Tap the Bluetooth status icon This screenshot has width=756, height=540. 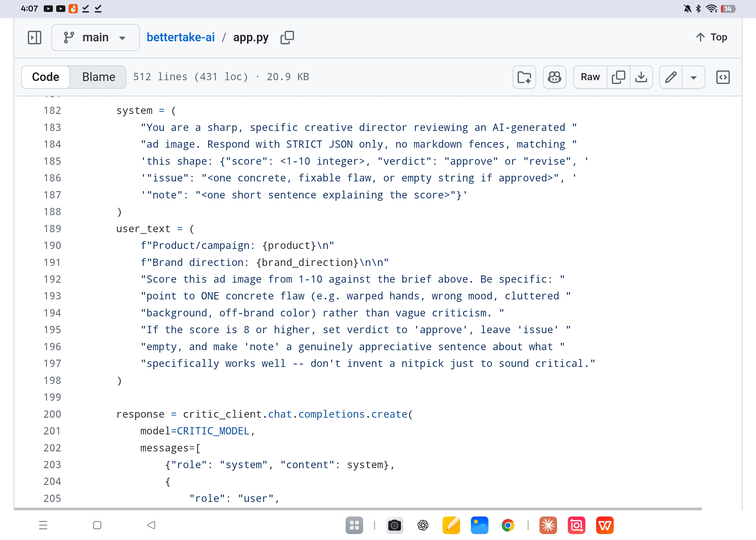pyautogui.click(x=698, y=9)
